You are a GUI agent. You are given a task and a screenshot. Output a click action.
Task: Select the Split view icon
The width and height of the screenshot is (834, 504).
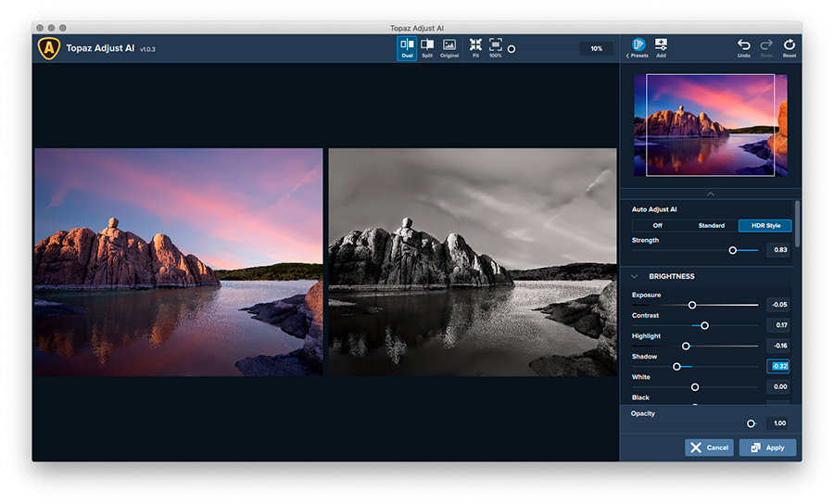click(427, 47)
